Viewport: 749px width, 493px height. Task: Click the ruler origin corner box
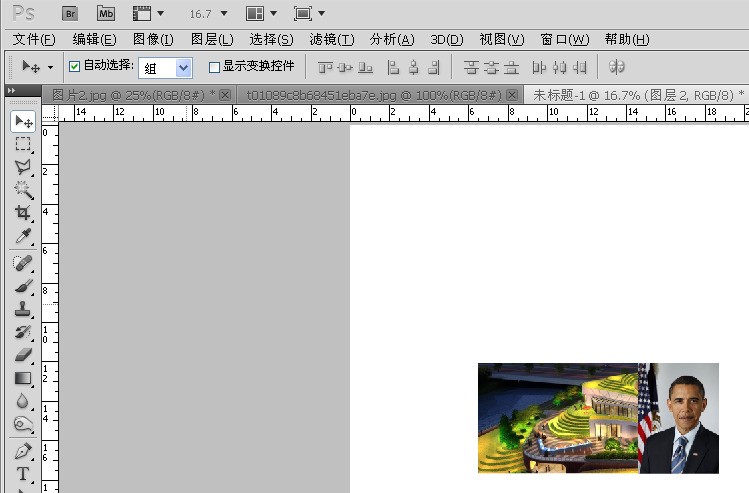[x=50, y=114]
